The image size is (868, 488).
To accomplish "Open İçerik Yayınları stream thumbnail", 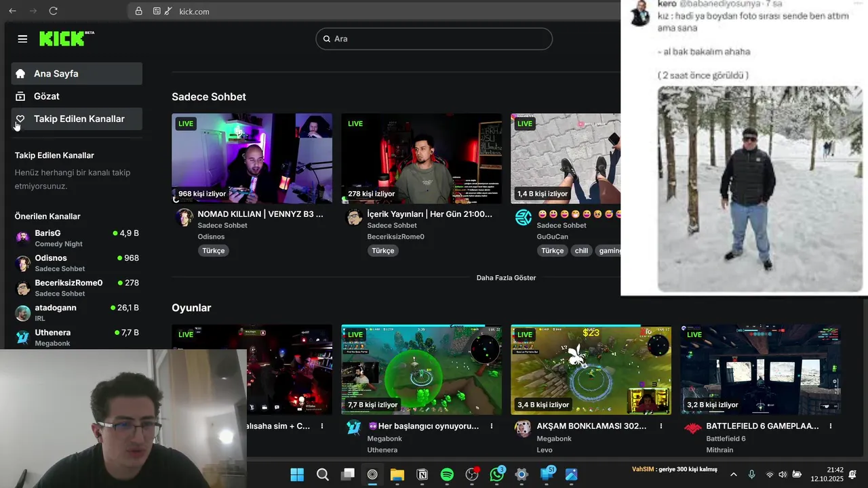I will click(421, 159).
